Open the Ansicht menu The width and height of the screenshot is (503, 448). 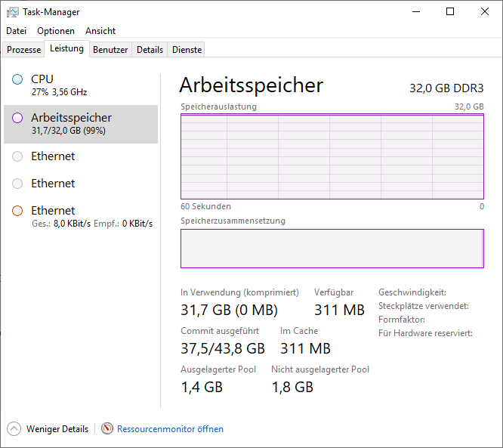point(100,31)
